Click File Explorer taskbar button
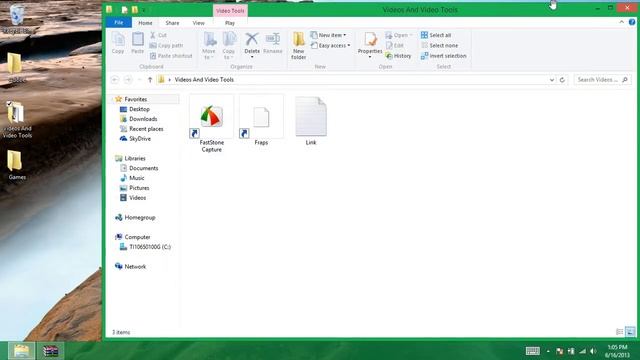640x360 pixels. click(x=21, y=351)
